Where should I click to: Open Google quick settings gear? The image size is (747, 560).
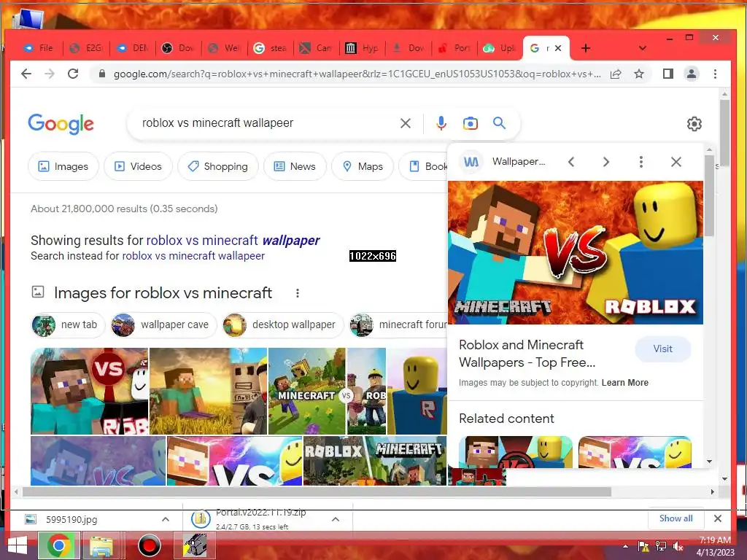tap(694, 124)
